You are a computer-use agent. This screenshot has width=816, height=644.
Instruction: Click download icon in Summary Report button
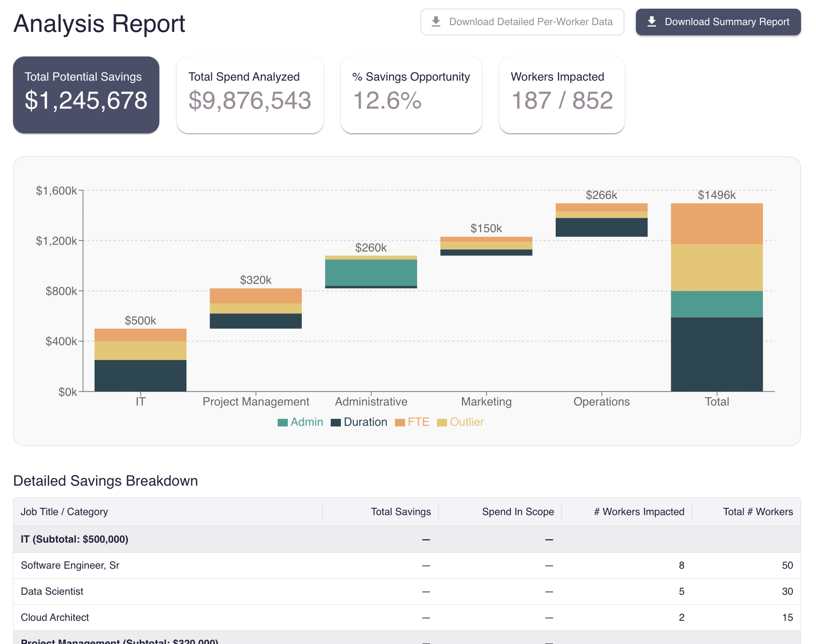click(x=651, y=22)
